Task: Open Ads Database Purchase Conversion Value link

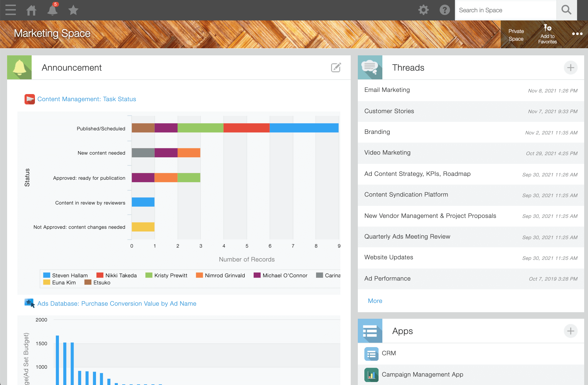Action: (117, 303)
